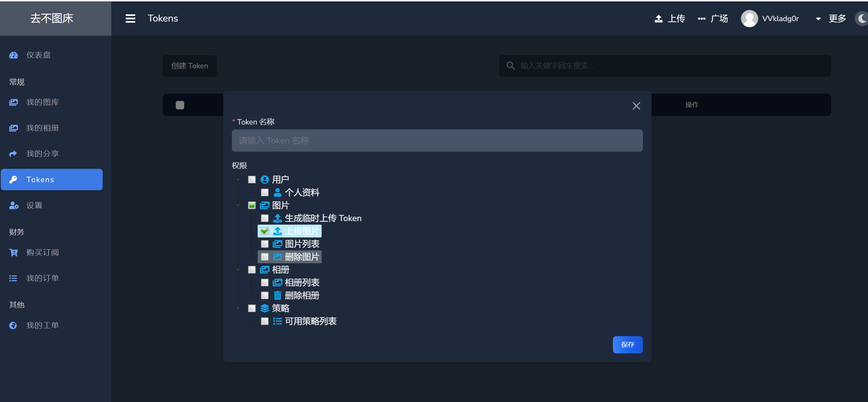
Task: Click the 保存 save button
Action: click(628, 345)
